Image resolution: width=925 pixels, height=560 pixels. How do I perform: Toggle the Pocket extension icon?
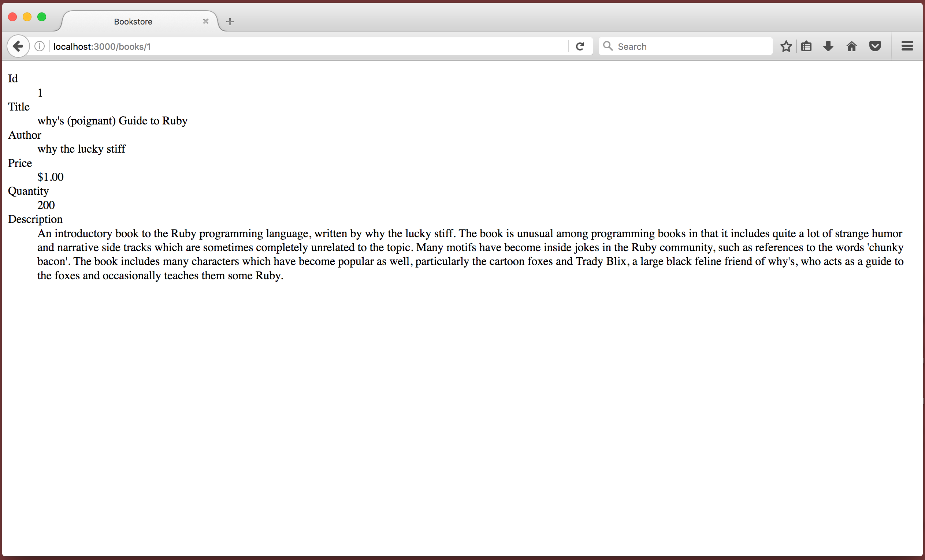pos(875,46)
